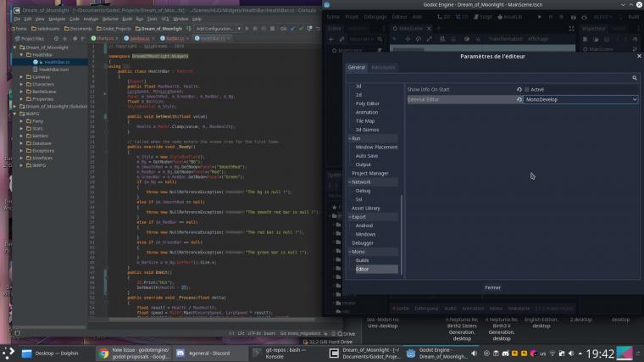Collapse the Export settings section
The image size is (644, 362).
(350, 217)
